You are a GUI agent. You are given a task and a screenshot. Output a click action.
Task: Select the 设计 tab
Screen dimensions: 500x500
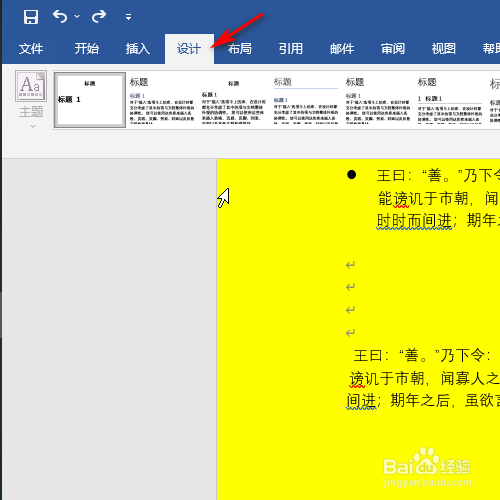tap(189, 49)
